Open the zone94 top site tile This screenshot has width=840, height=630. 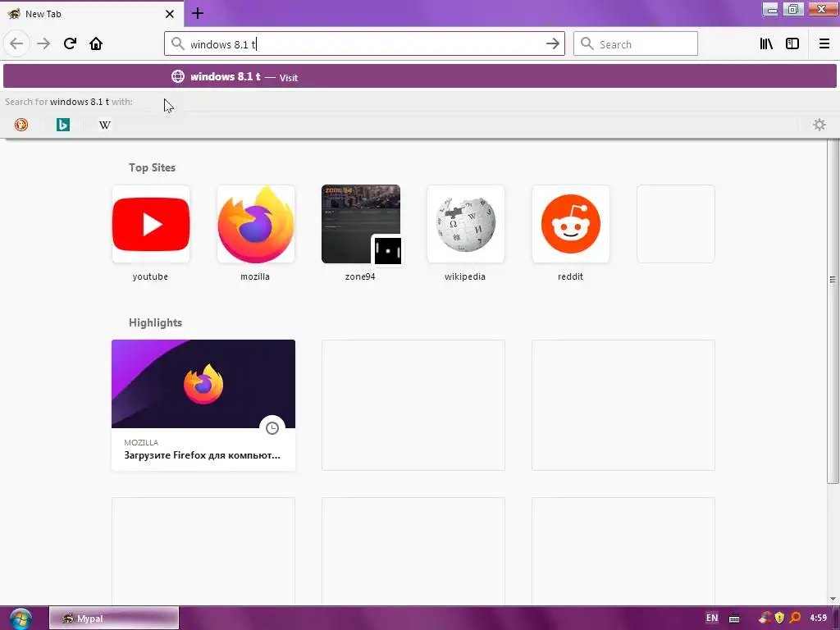tap(361, 224)
